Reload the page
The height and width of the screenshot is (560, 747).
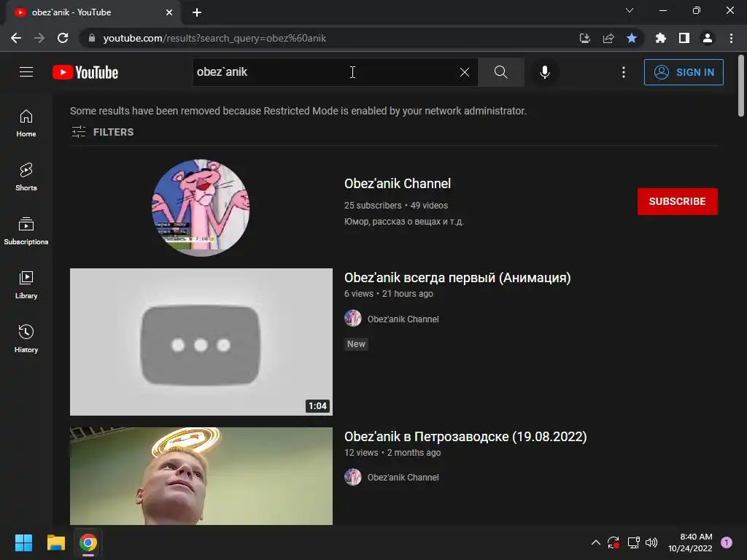pyautogui.click(x=63, y=38)
